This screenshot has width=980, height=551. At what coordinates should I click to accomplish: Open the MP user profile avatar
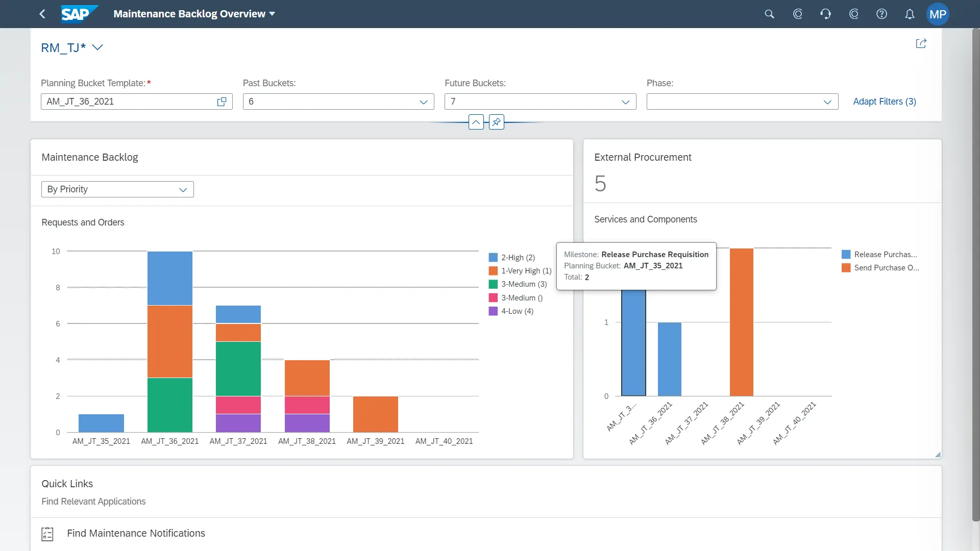pyautogui.click(x=938, y=14)
